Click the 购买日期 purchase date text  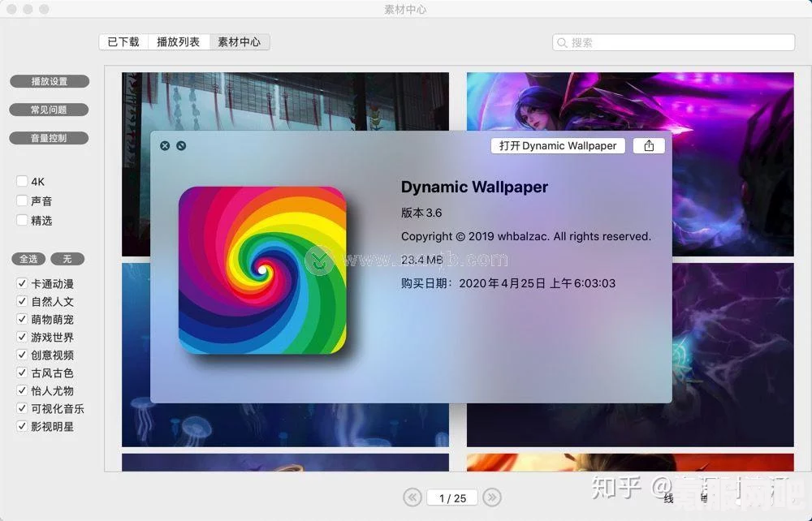(x=508, y=283)
